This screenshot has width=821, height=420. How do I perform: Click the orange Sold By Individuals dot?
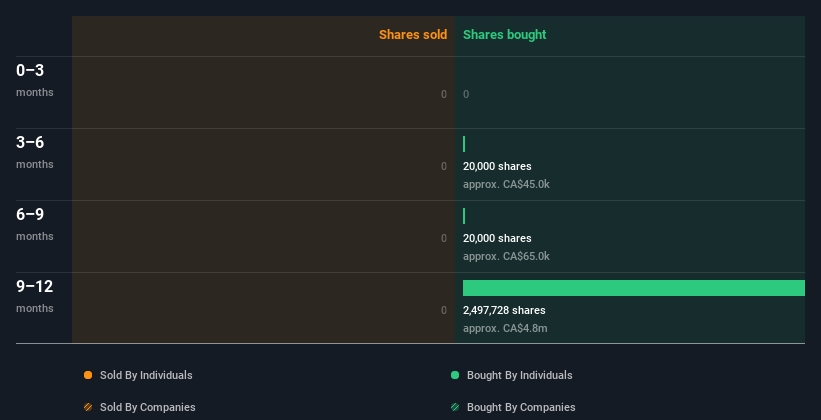(x=88, y=375)
